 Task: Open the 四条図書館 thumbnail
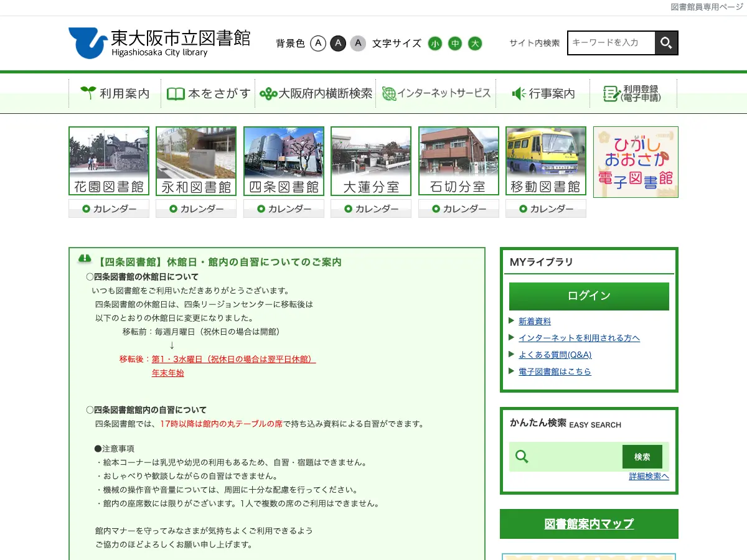tap(284, 161)
